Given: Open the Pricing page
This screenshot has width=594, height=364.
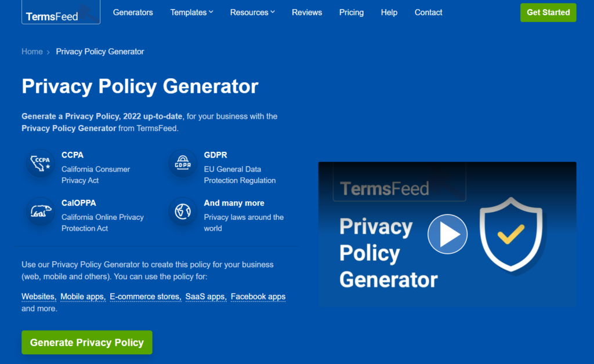Looking at the screenshot, I should click(351, 13).
